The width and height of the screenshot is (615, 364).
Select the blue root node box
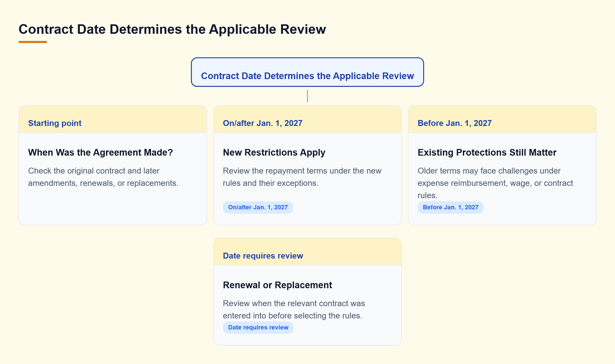tap(307, 72)
